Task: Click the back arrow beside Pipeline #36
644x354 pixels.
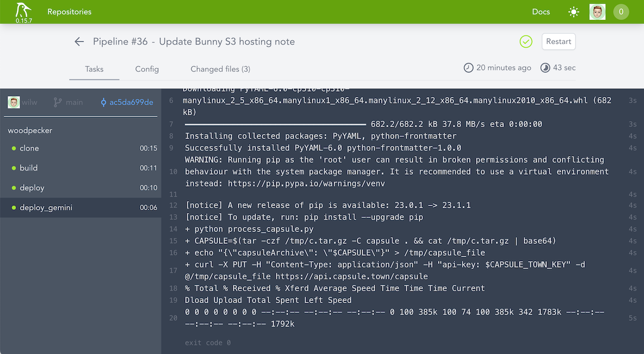Action: [x=79, y=41]
